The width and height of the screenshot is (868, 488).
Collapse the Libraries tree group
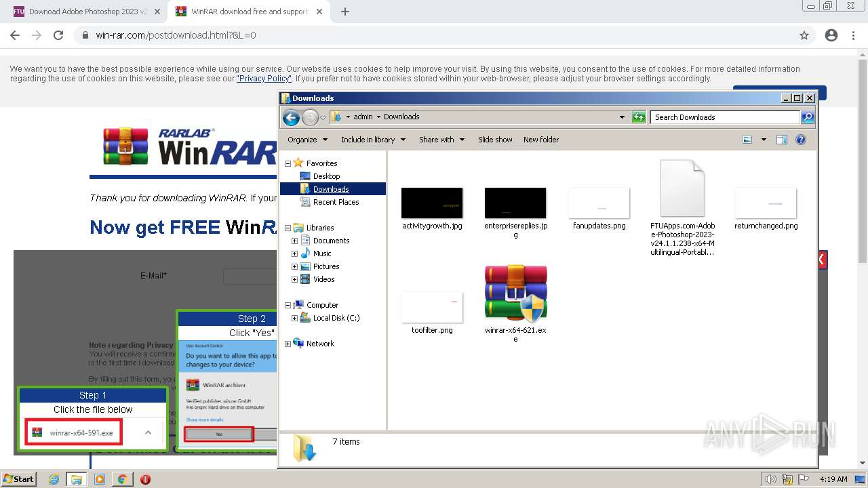click(288, 228)
